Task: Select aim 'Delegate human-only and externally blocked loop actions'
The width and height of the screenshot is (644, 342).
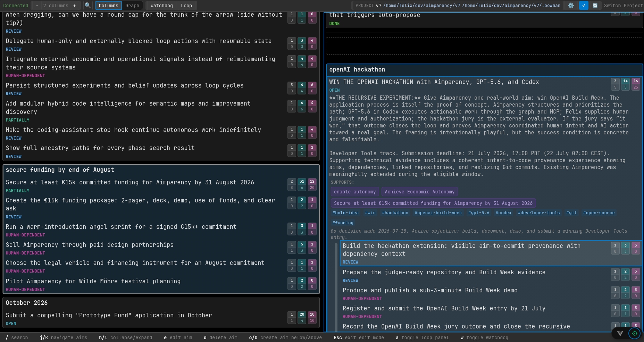Action: (161, 44)
